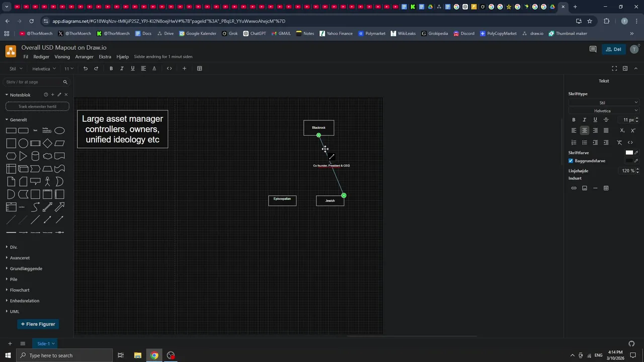Apply bold from the top toolbar
Image resolution: width=644 pixels, height=362 pixels.
[111, 68]
